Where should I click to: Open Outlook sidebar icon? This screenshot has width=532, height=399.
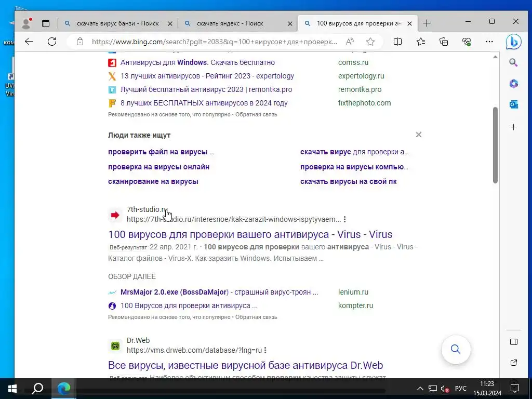[513, 104]
